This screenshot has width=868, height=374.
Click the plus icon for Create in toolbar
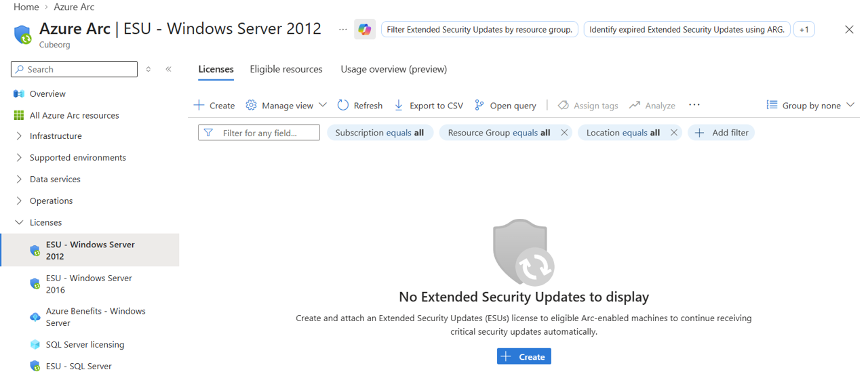coord(199,105)
